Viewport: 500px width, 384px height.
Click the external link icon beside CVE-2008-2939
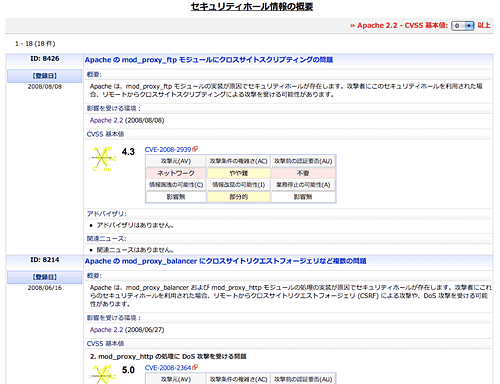click(x=195, y=149)
